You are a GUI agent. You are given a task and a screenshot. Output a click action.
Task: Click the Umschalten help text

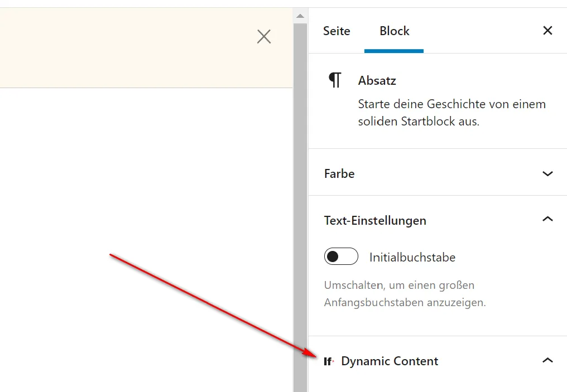(405, 294)
